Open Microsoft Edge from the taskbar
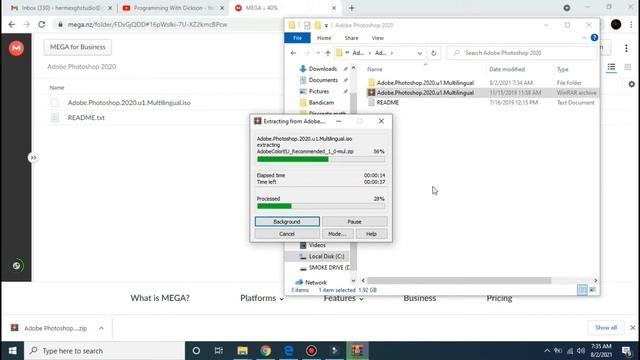 point(289,351)
